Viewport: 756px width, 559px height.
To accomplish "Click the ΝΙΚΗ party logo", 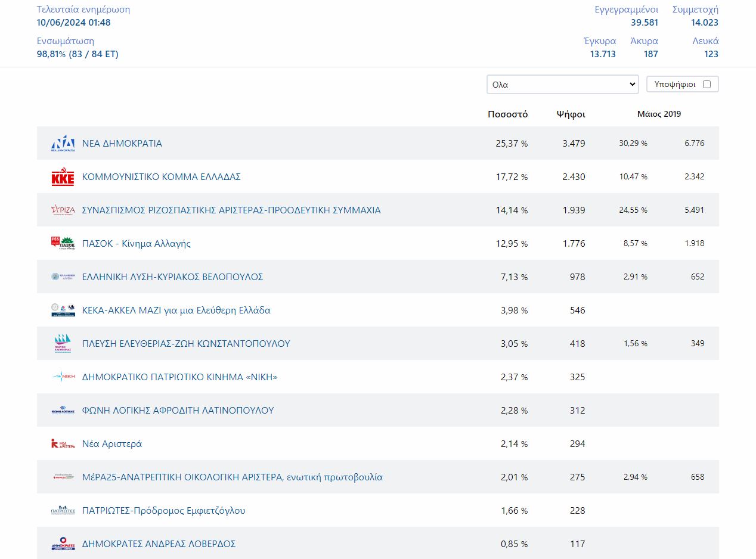I will click(63, 377).
